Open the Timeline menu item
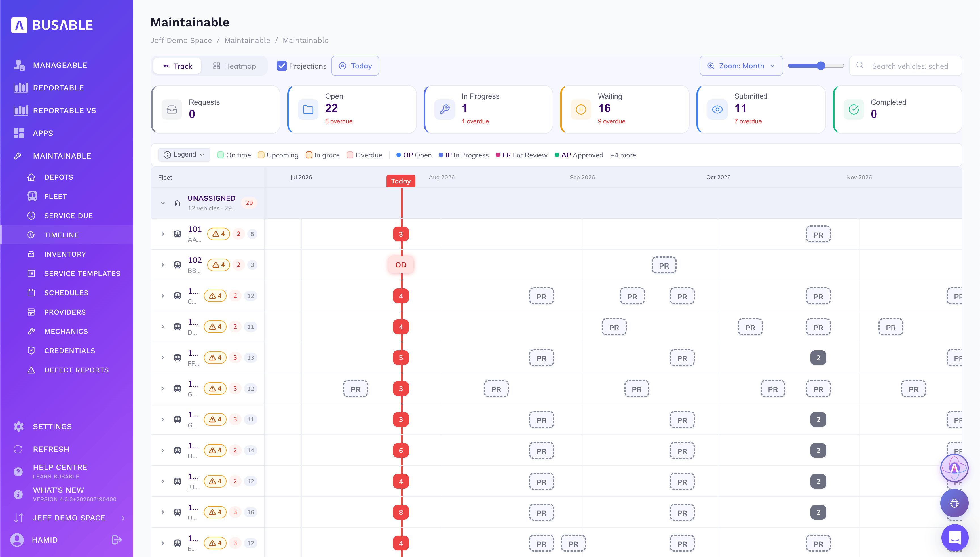This screenshot has height=557, width=980. tap(67, 235)
